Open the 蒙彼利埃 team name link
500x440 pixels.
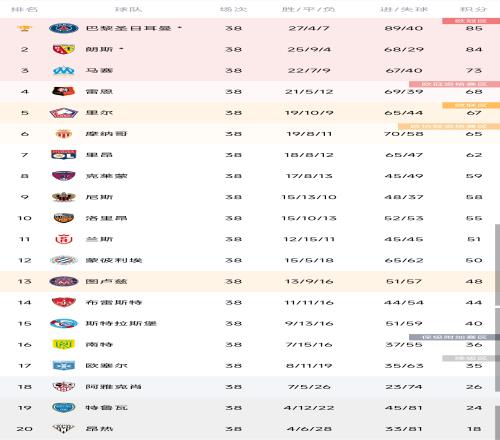click(x=114, y=260)
